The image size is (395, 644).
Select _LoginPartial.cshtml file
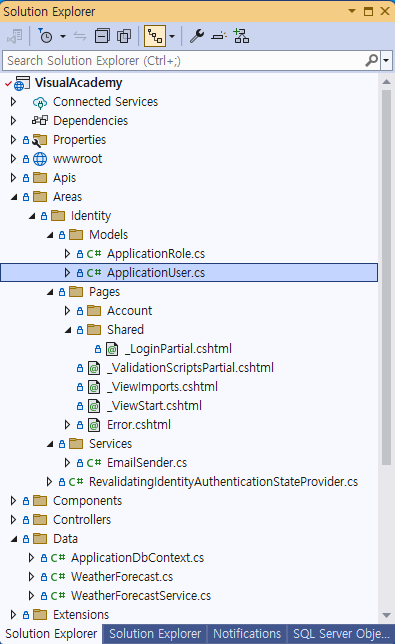pos(179,349)
